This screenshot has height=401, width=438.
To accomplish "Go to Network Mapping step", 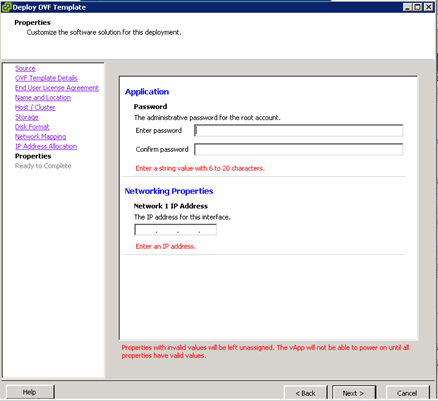I will point(40,137).
